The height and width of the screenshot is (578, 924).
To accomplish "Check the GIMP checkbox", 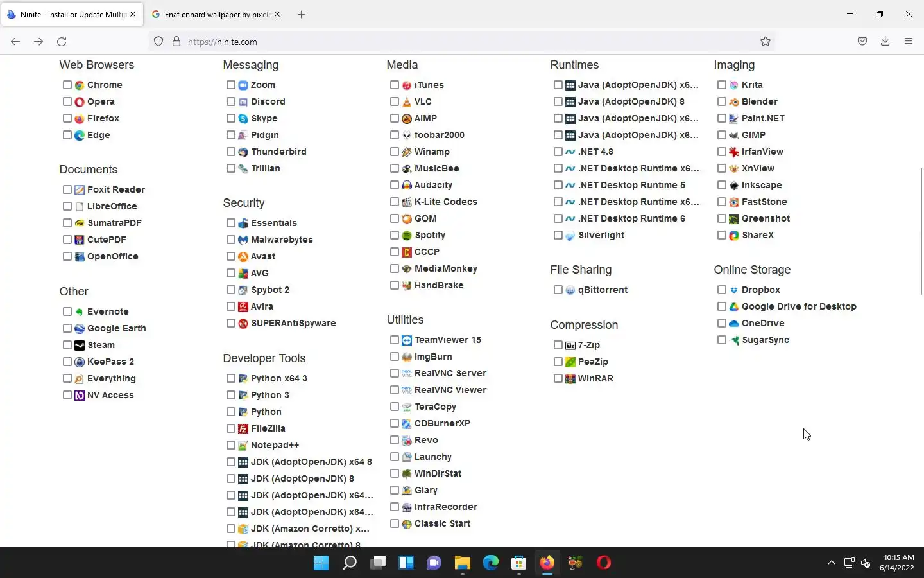I will 722,135.
